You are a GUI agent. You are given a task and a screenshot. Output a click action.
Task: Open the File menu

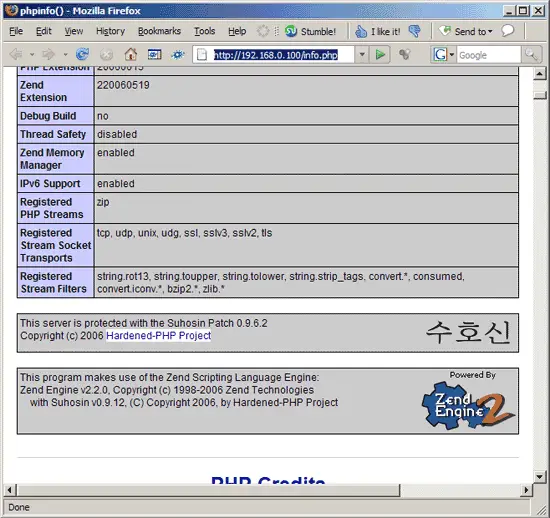pos(16,31)
